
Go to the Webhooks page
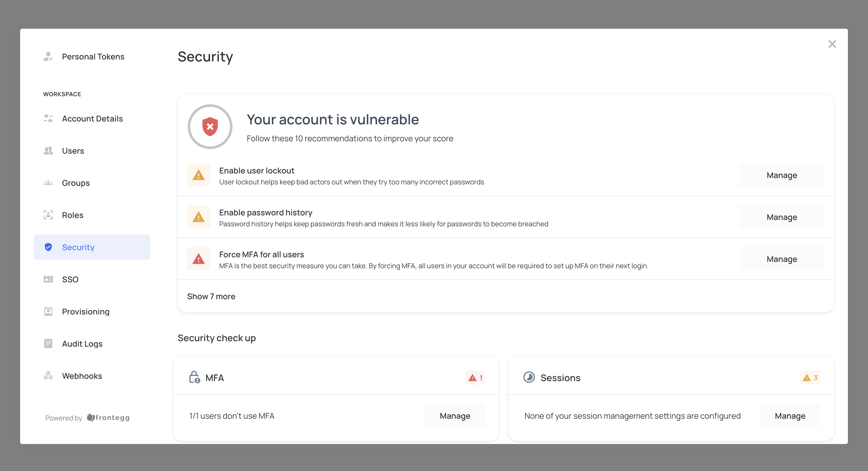82,376
